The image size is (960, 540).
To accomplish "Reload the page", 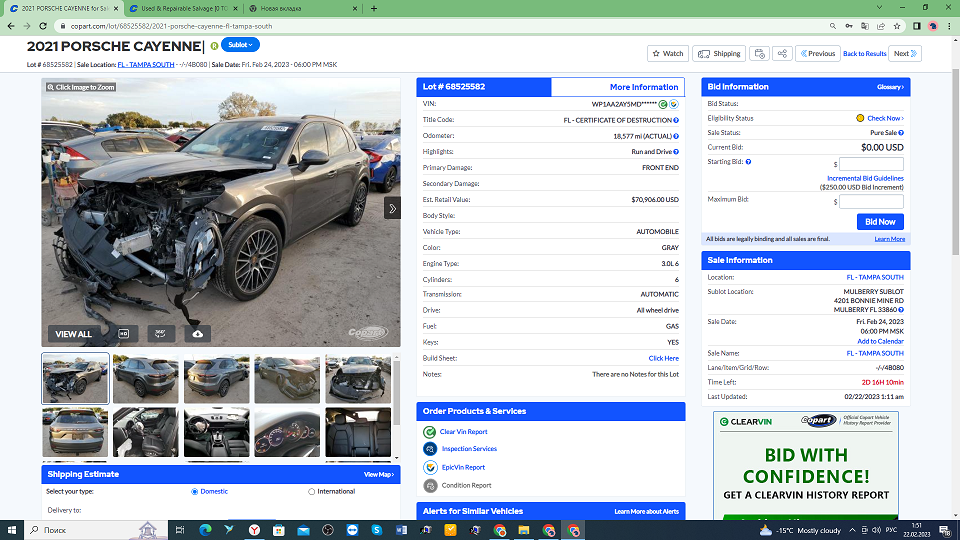I will [x=43, y=26].
